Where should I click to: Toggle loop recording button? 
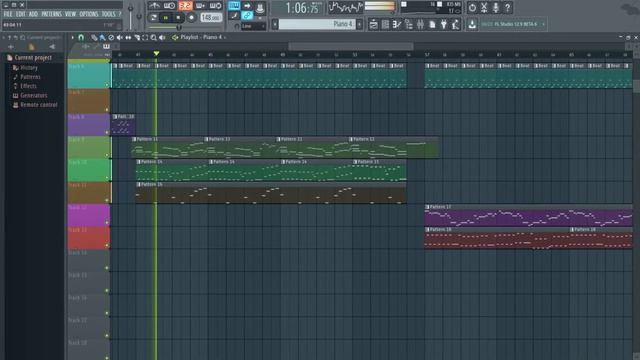[216, 6]
